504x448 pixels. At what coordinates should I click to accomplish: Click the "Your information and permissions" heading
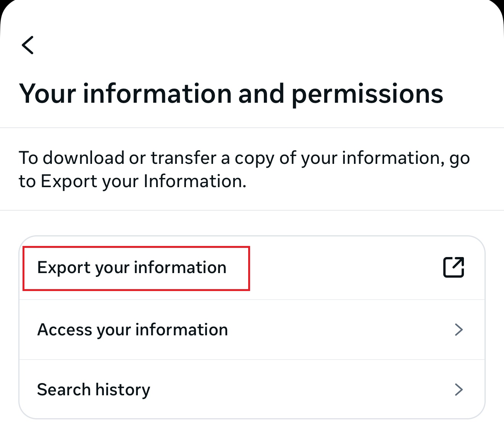click(231, 94)
